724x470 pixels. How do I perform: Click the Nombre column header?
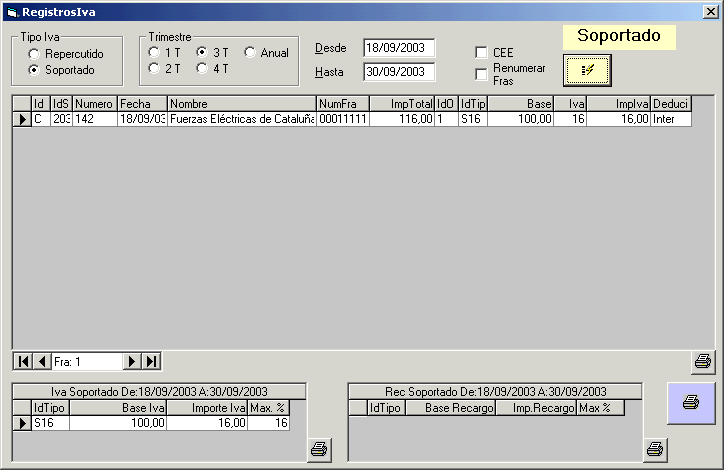(241, 103)
